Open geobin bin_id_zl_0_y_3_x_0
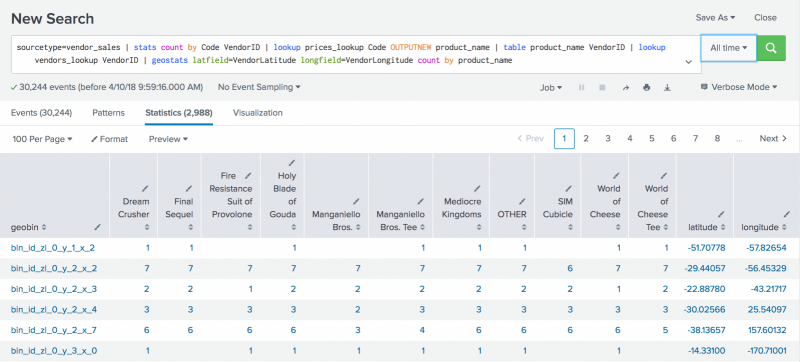800x362 pixels. pyautogui.click(x=53, y=351)
